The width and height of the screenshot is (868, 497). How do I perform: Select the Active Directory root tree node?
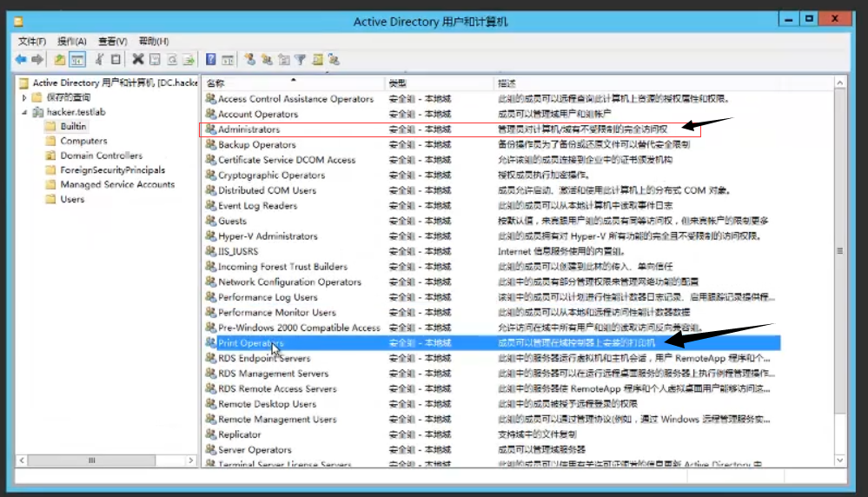(115, 83)
